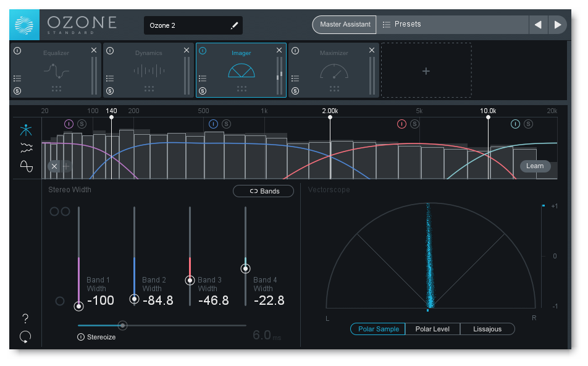Image resolution: width=588 pixels, height=366 pixels.
Task: Select the spectrum analyzer view icon
Action: pos(26,130)
